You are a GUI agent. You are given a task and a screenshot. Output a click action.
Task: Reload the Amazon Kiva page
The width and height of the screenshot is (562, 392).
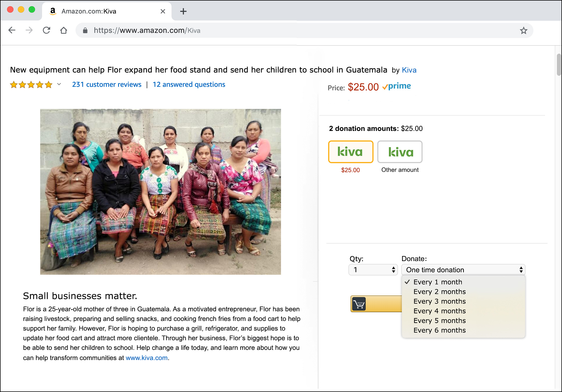pyautogui.click(x=46, y=30)
